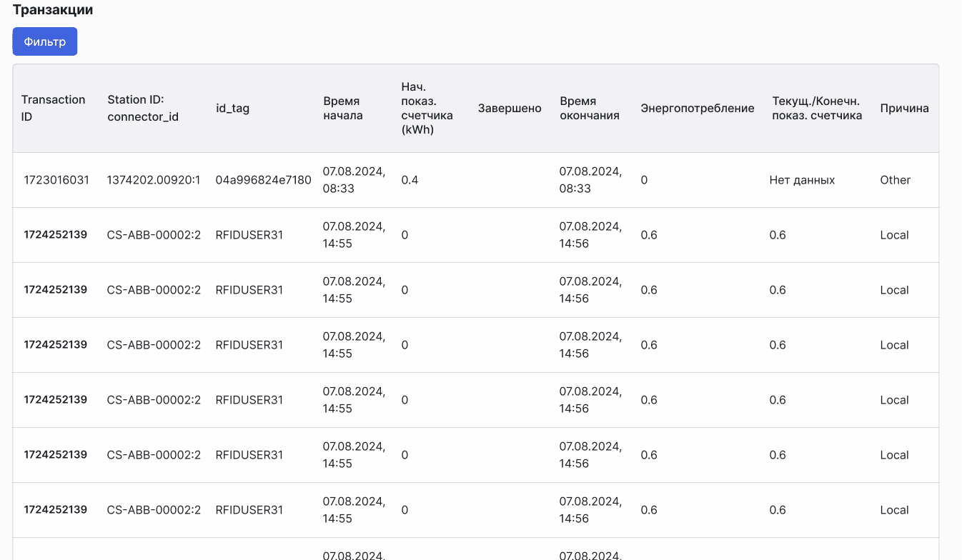Image resolution: width=962 pixels, height=560 pixels.
Task: Click start time of transaction 1723016031
Action: pyautogui.click(x=354, y=180)
